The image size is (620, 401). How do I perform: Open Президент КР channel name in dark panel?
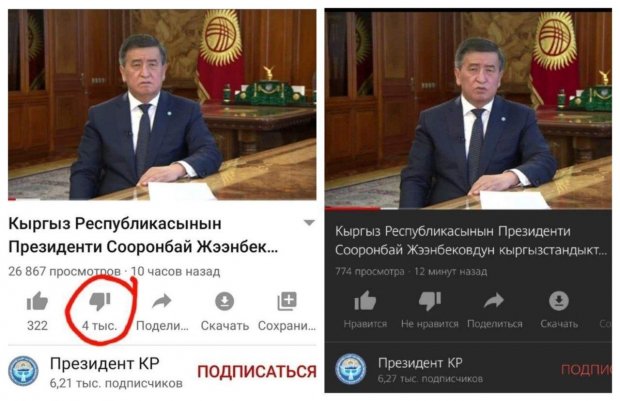420,363
